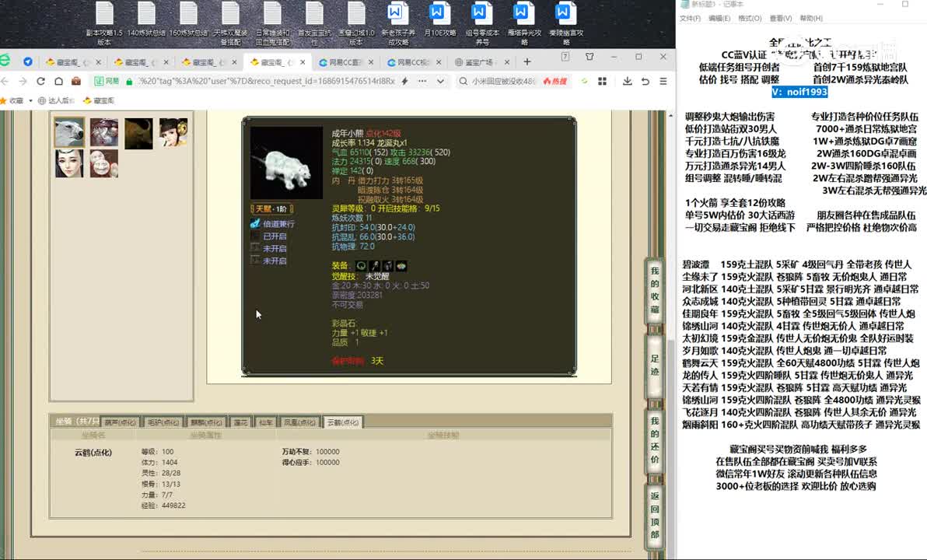
Task: Click the browser forward arrow
Action: coord(23,81)
